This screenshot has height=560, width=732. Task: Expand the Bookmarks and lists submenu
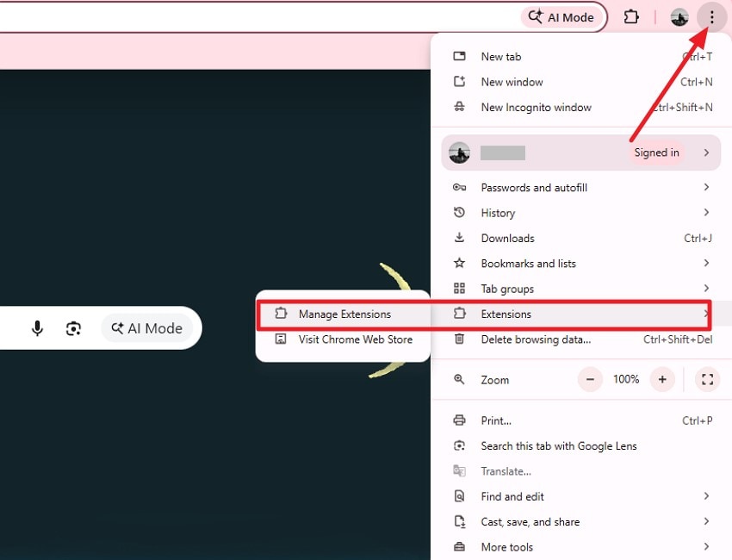(706, 263)
